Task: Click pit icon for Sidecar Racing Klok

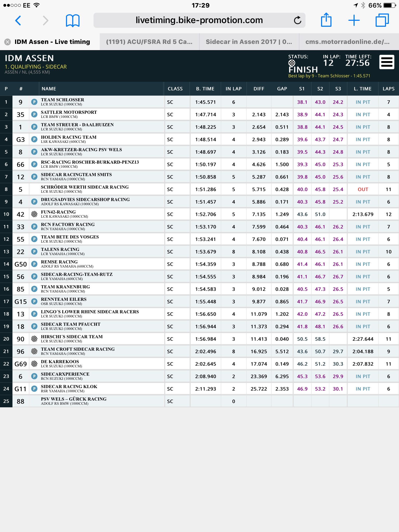Action: [x=34, y=389]
